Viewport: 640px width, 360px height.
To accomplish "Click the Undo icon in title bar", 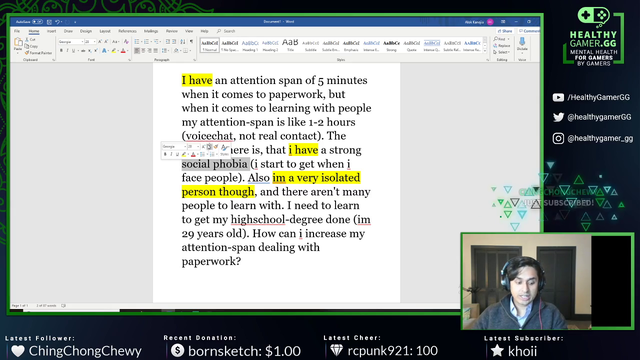I will 57,22.
